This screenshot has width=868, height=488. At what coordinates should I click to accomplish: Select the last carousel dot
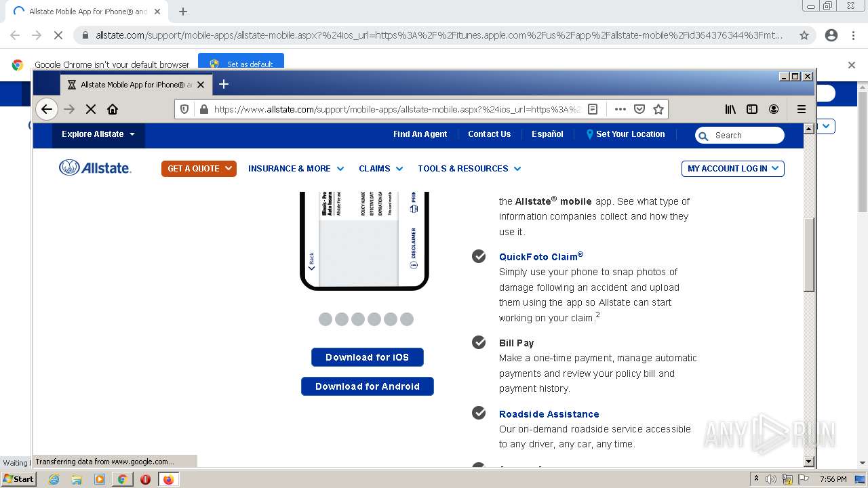coord(407,319)
